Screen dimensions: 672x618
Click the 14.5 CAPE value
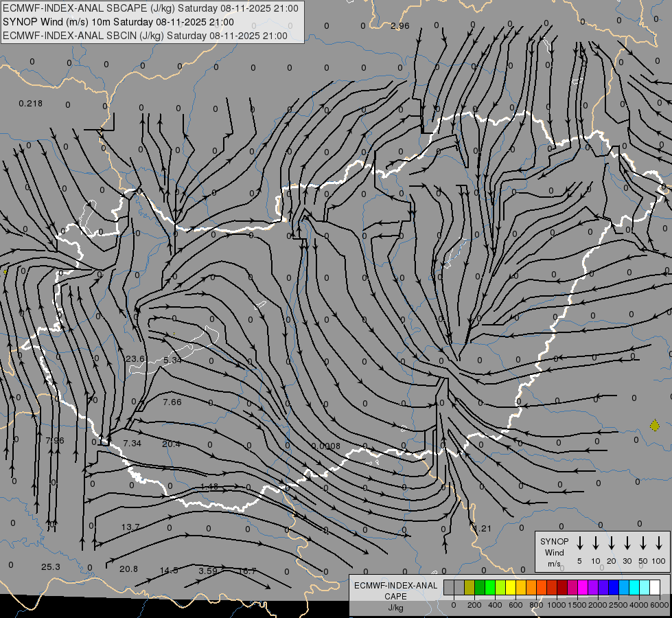click(169, 571)
